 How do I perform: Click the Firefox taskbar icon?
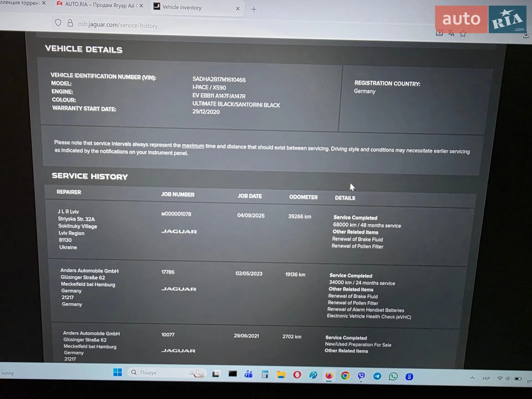[x=329, y=375]
